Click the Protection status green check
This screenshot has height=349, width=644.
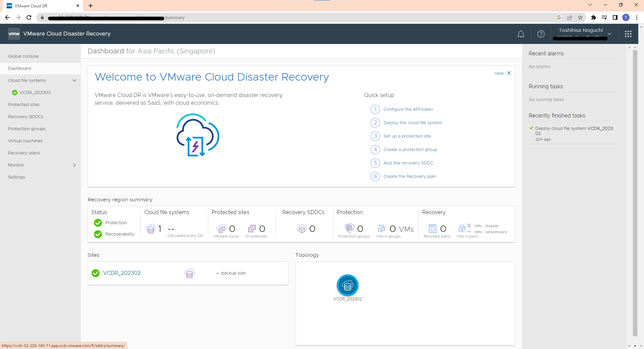click(98, 223)
